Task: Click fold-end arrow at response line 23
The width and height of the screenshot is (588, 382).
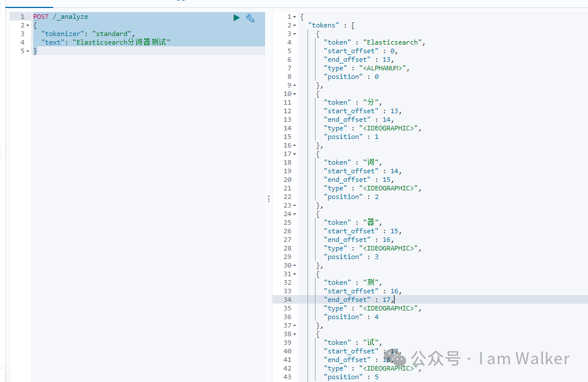Action: [x=295, y=206]
